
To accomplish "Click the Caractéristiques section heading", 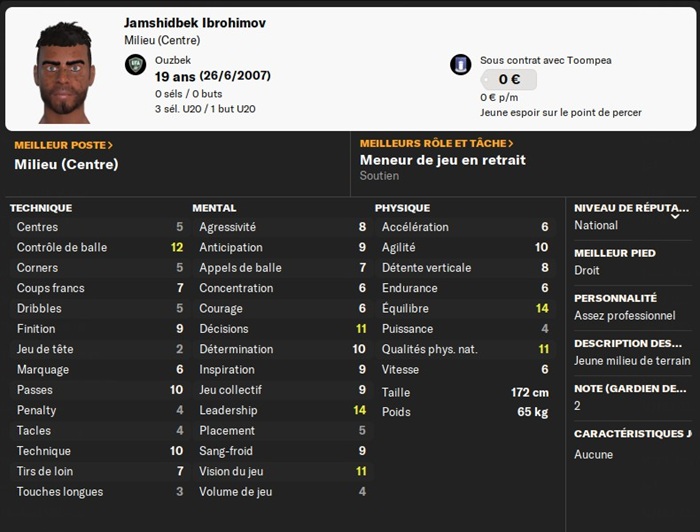I will (x=631, y=434).
